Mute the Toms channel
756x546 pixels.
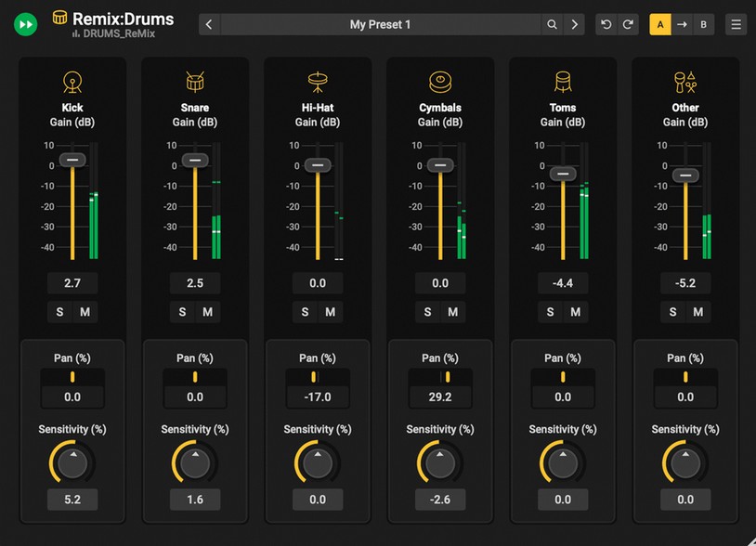[575, 312]
